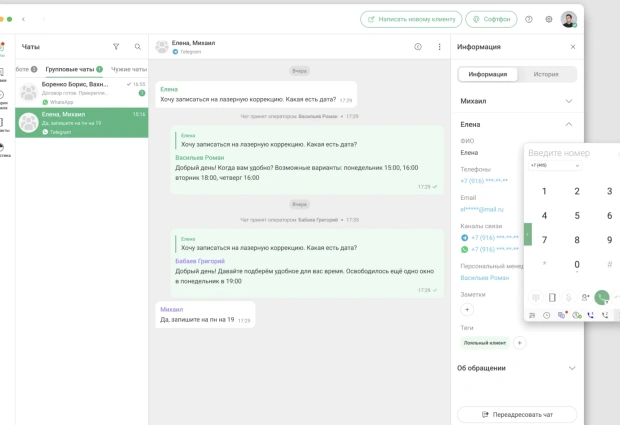Click the Введите номер input field

pos(570,153)
